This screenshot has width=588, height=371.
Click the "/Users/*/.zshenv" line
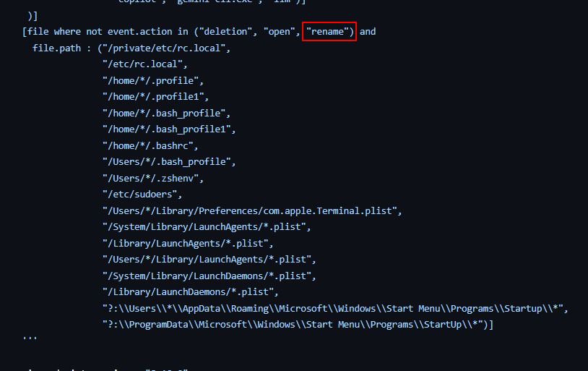click(x=152, y=179)
